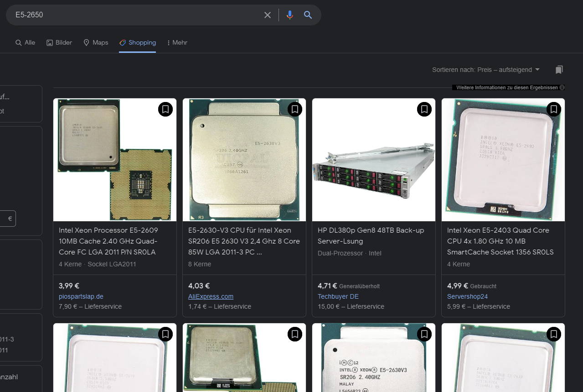Click the 3,99 € price
Image resolution: width=583 pixels, height=392 pixels.
point(69,286)
